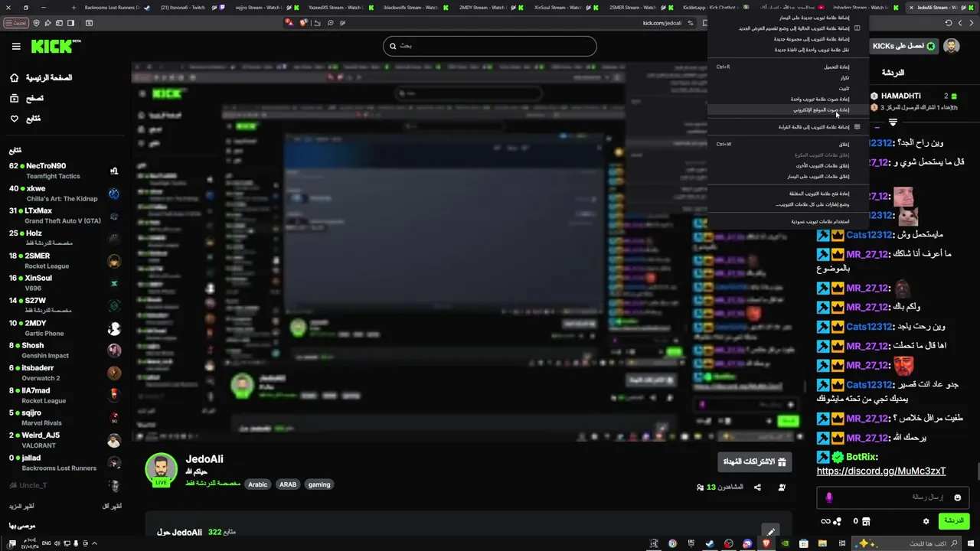Image resolution: width=980 pixels, height=551 pixels.
Task: Send message with the green chat button
Action: click(x=954, y=521)
